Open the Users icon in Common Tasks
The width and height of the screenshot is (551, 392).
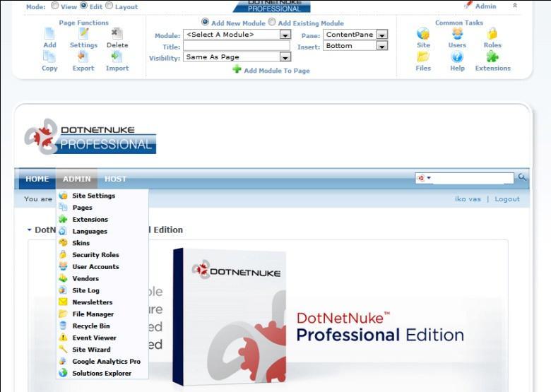point(457,34)
